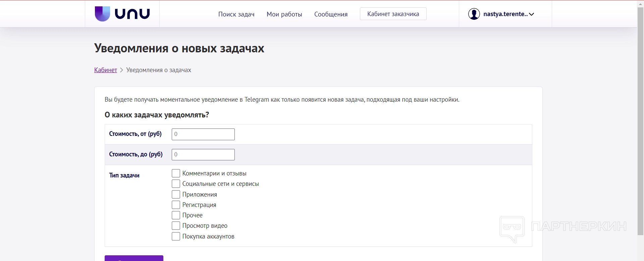Check the Покупка аккаунтов option

tap(176, 236)
